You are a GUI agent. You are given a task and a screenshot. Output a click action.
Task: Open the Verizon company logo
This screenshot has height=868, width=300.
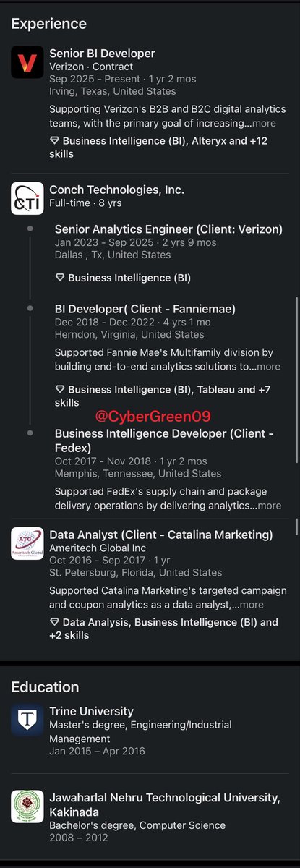[27, 62]
